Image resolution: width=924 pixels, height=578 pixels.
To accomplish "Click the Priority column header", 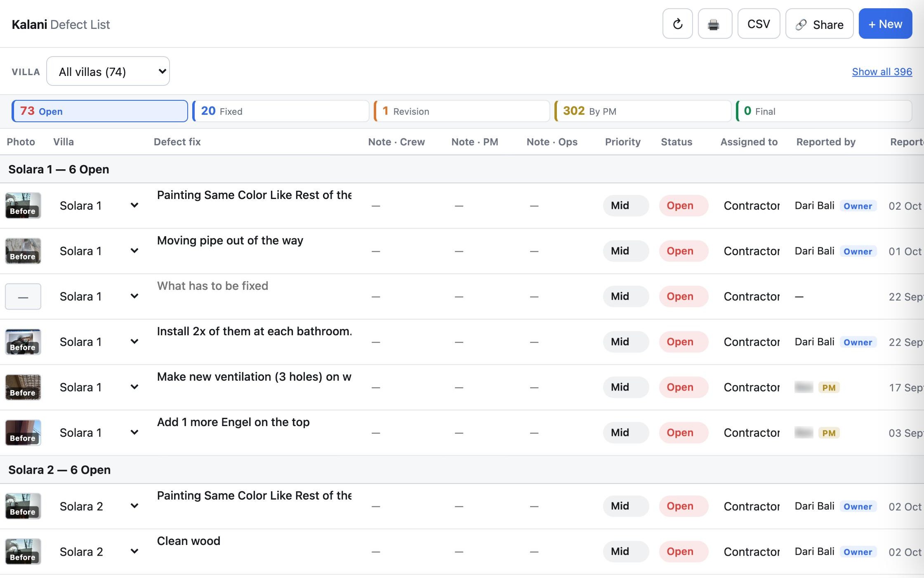I will [x=622, y=142].
